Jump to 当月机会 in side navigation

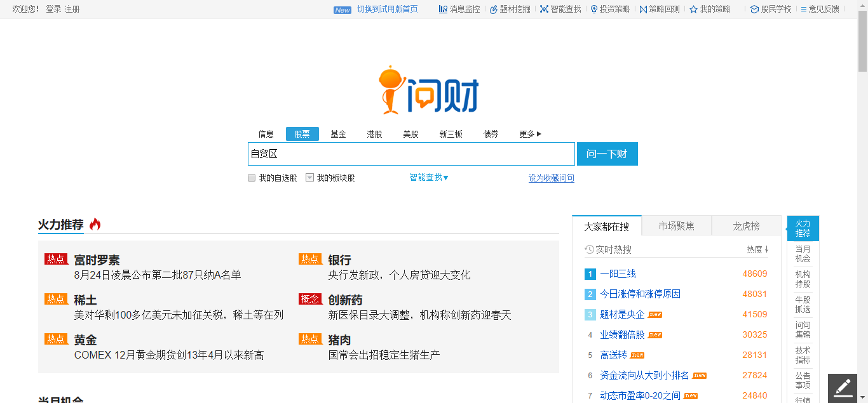(x=803, y=254)
